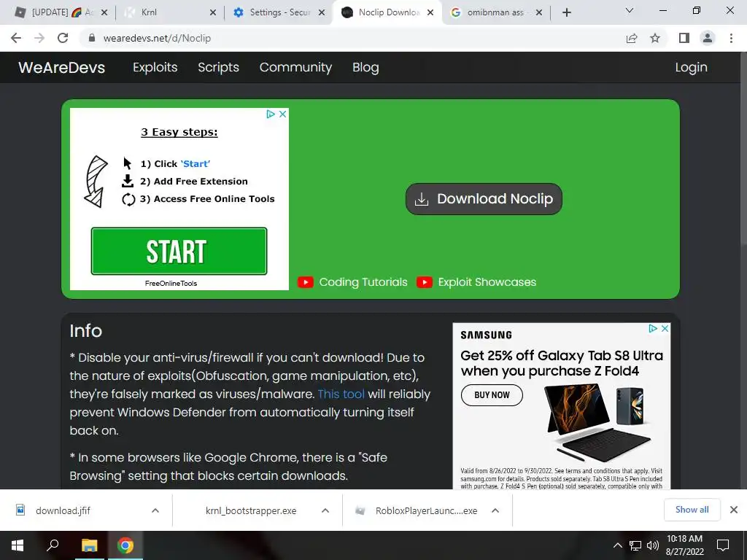
Task: Open the Exploits menu item
Action: tap(155, 67)
